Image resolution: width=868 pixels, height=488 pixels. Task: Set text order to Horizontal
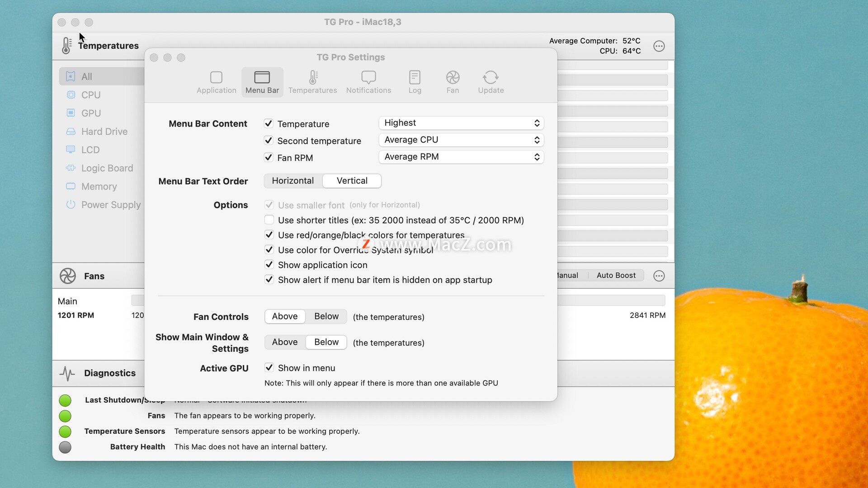click(293, 181)
